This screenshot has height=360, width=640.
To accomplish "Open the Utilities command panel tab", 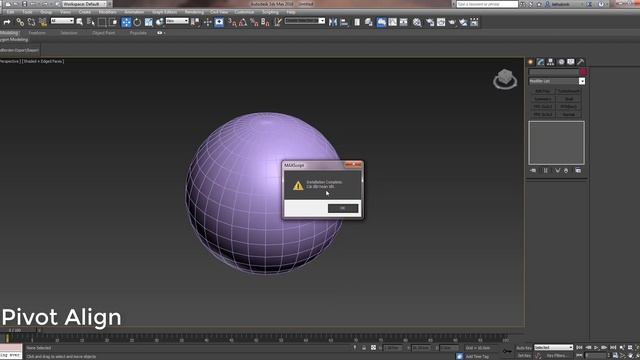I will (x=580, y=62).
